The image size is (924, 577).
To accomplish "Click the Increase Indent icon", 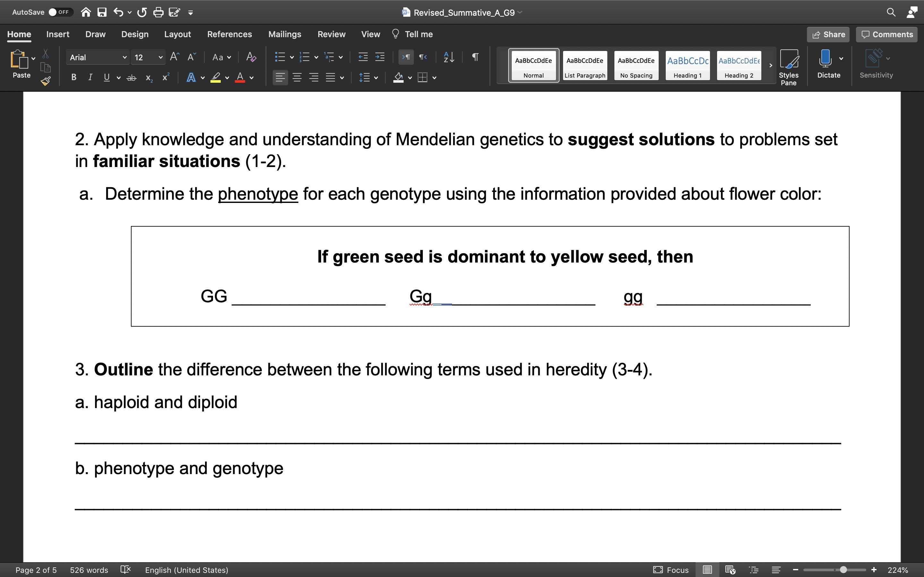I will (x=380, y=57).
